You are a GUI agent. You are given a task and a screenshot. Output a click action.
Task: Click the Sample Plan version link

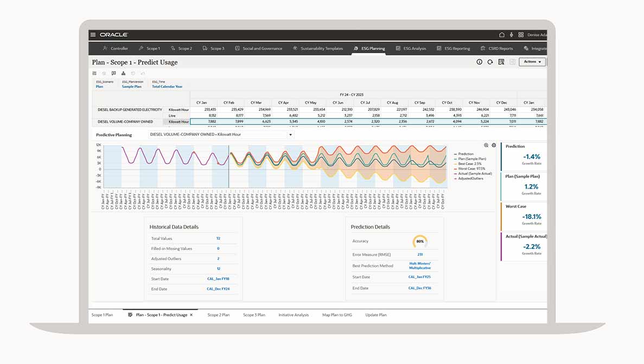[131, 86]
